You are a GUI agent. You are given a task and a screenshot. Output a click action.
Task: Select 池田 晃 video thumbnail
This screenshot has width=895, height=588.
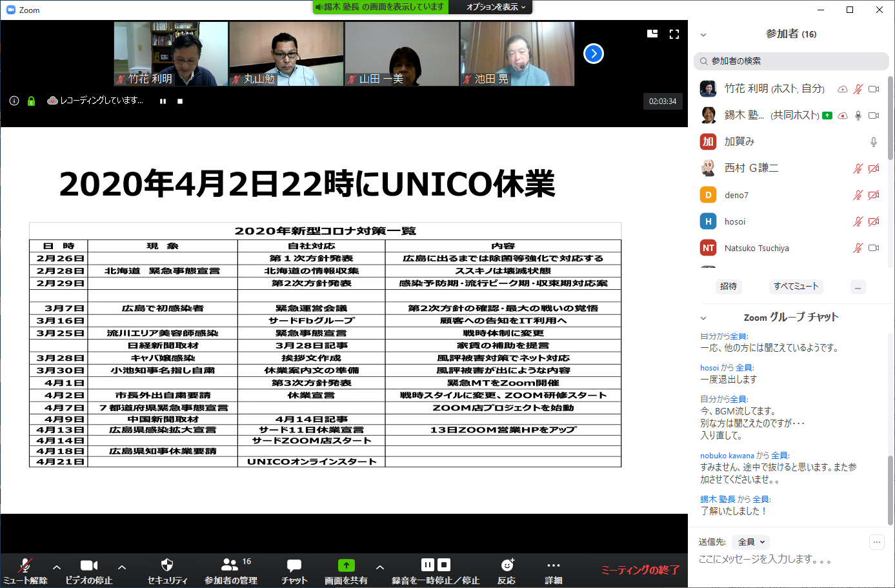(x=518, y=54)
